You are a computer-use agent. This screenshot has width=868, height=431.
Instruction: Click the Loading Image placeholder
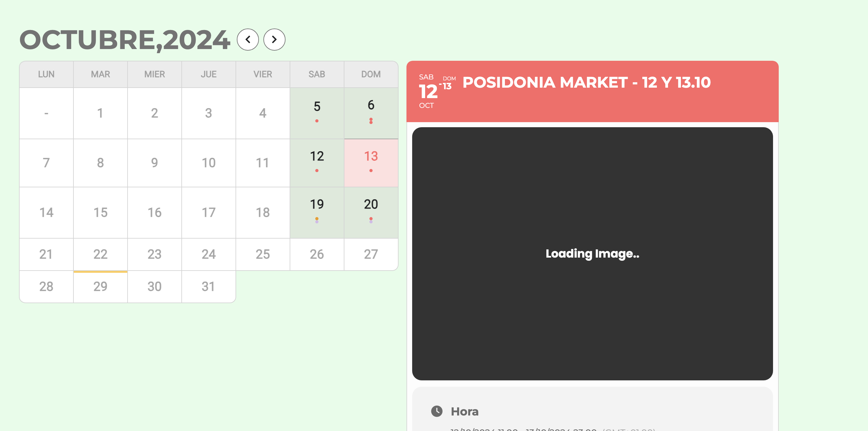(x=592, y=253)
